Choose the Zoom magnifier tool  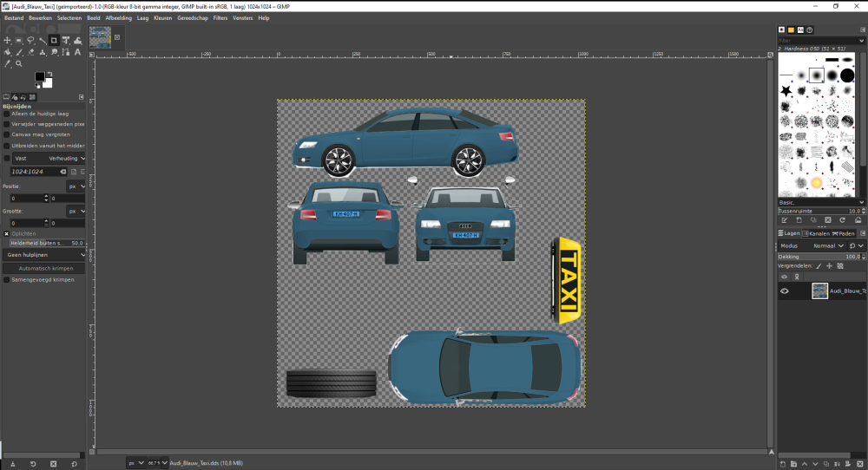click(x=19, y=63)
